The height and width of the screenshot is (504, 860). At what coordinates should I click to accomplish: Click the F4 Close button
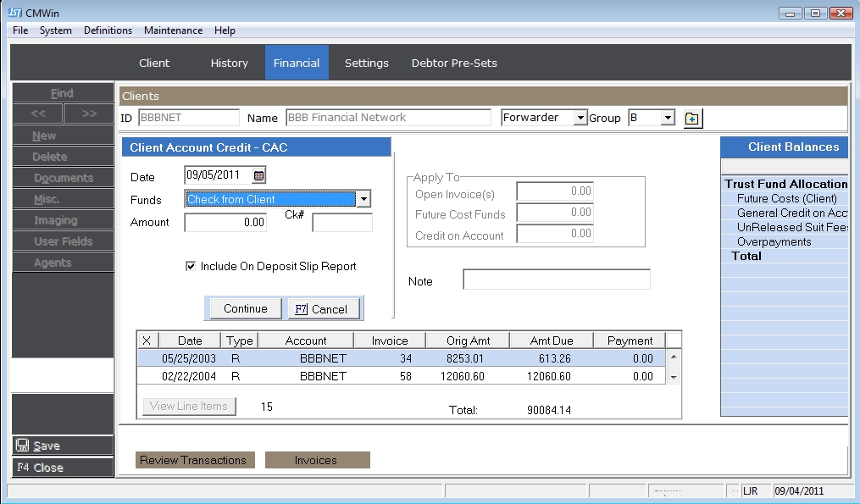pos(63,468)
